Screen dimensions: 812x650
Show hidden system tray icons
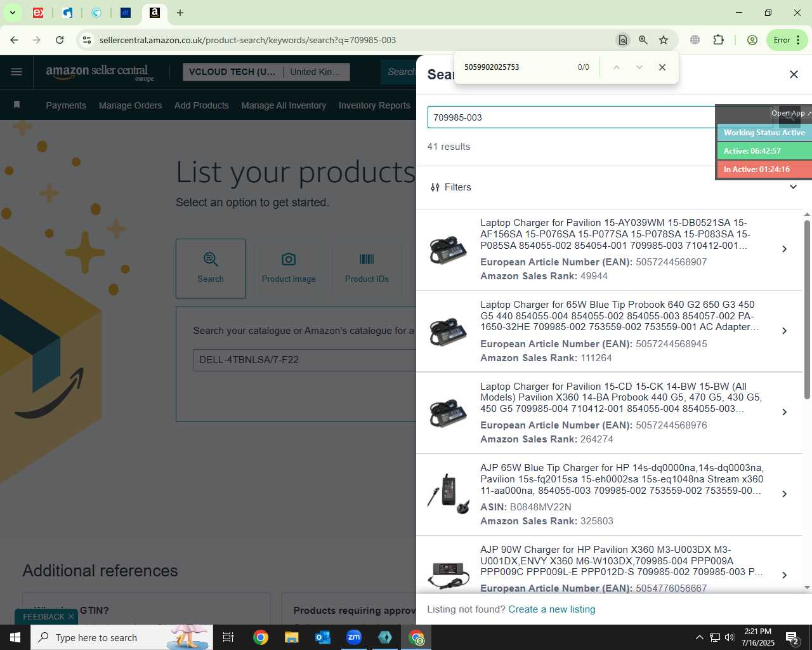coord(699,637)
